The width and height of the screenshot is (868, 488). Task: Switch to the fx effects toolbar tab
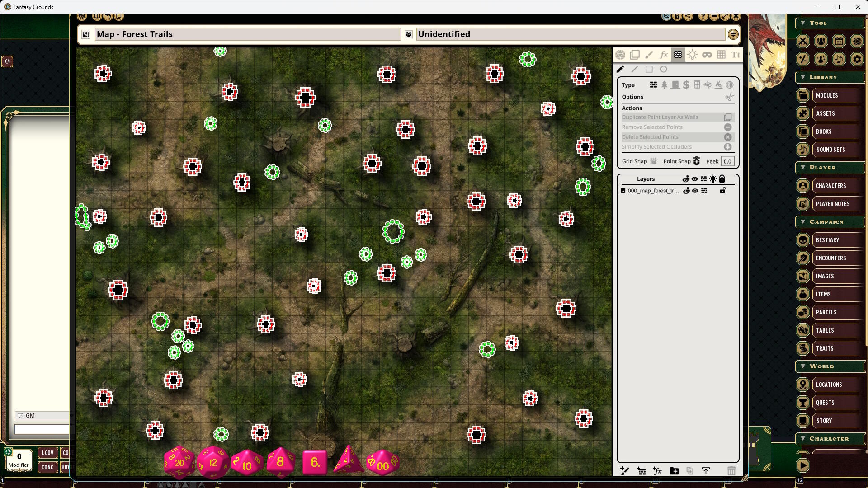[x=664, y=55]
